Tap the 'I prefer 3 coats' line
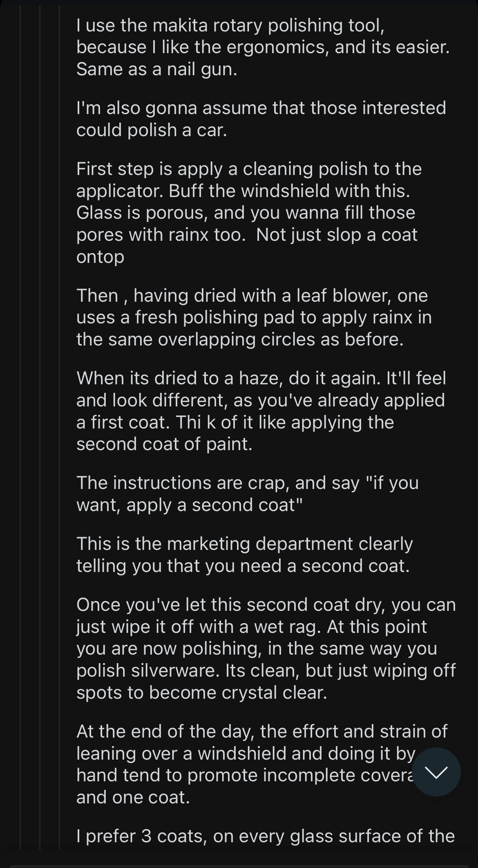Viewport: 478px width, 868px height. tap(266, 836)
